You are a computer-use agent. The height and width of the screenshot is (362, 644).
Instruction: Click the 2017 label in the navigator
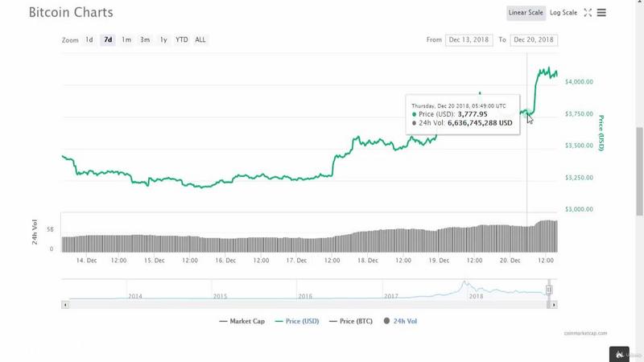pos(390,296)
